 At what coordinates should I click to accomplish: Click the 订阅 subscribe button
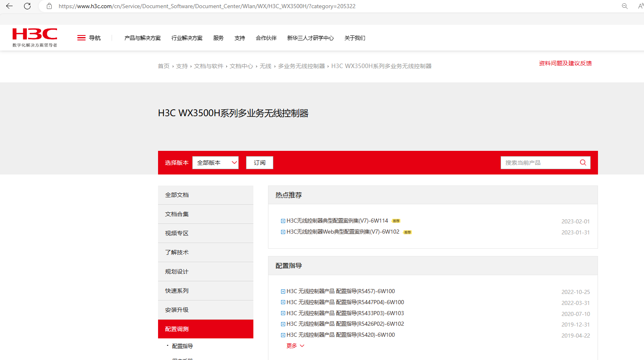click(x=259, y=163)
